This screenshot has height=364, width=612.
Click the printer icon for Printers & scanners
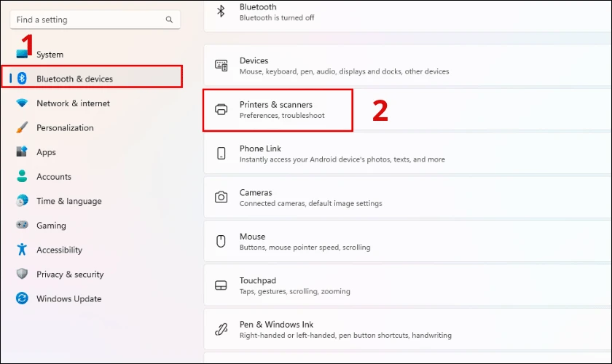[x=221, y=109]
